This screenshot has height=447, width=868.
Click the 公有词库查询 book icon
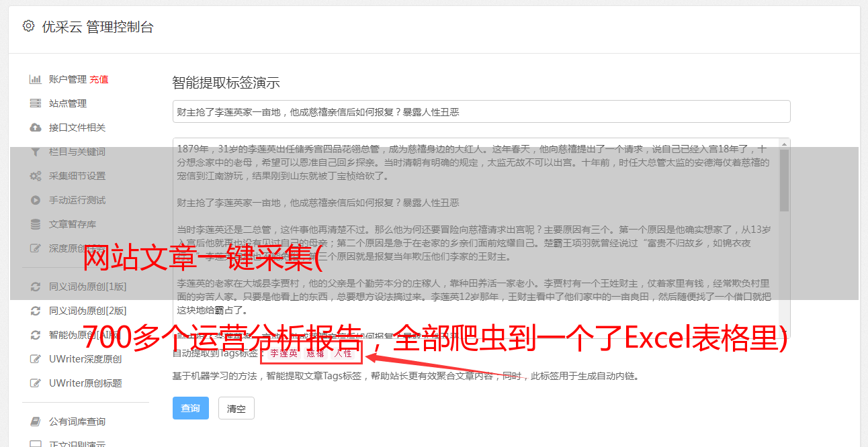click(36, 421)
